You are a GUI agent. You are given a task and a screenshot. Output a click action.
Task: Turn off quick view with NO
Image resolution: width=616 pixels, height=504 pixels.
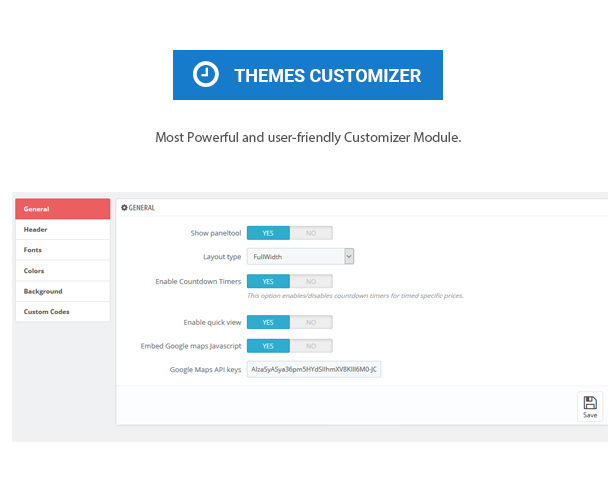pyautogui.click(x=311, y=322)
